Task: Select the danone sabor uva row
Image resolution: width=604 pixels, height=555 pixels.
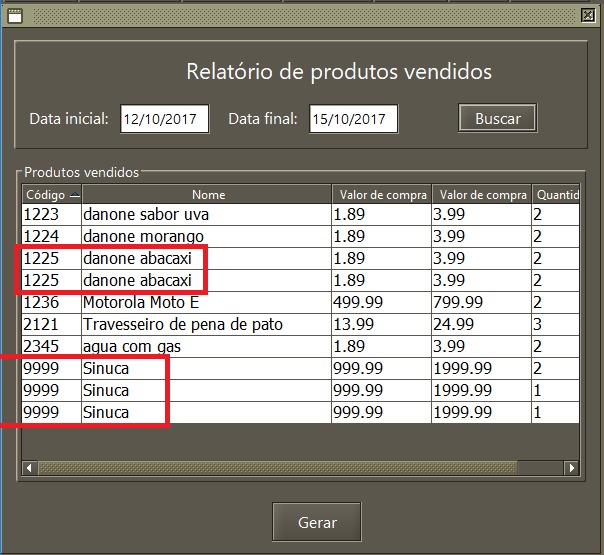Action: click(x=300, y=215)
